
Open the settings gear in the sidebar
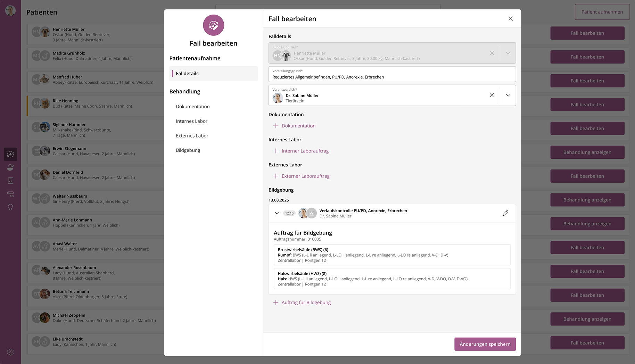(10, 352)
